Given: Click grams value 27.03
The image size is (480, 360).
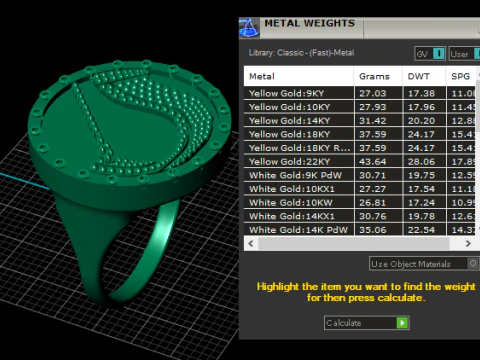Looking at the screenshot, I should tap(373, 93).
